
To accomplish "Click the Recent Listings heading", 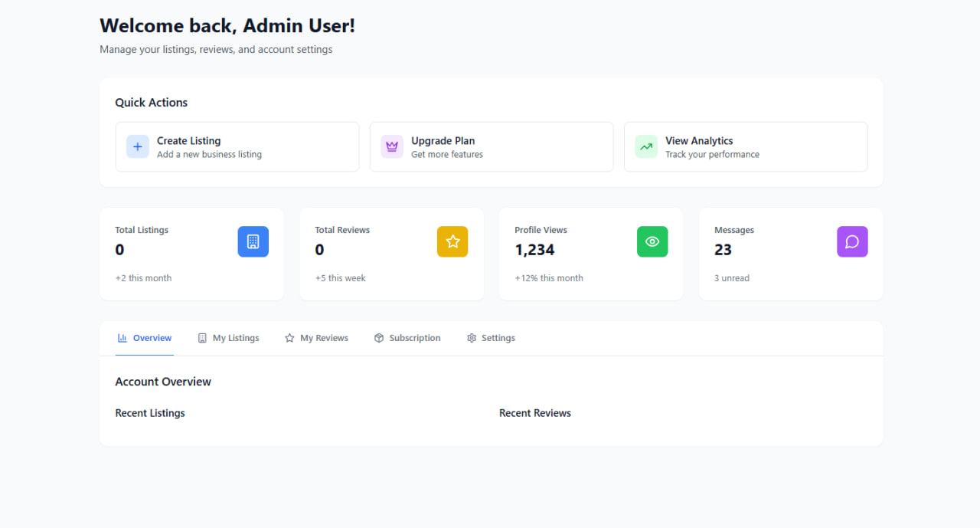I will point(150,413).
